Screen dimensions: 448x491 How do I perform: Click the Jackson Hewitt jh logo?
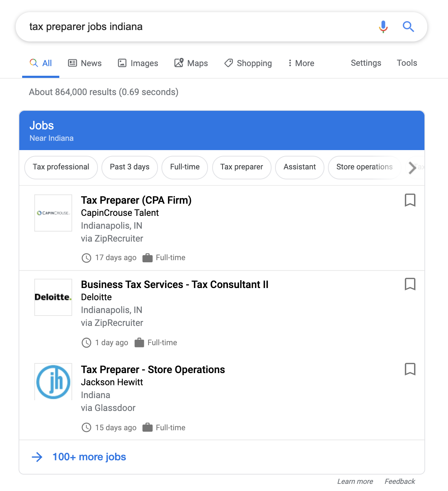point(53,382)
